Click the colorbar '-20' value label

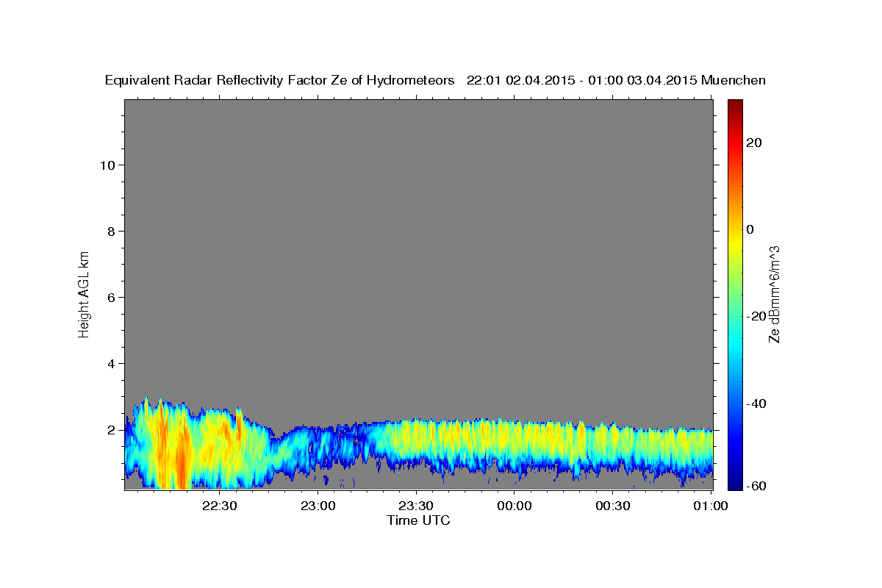point(755,316)
